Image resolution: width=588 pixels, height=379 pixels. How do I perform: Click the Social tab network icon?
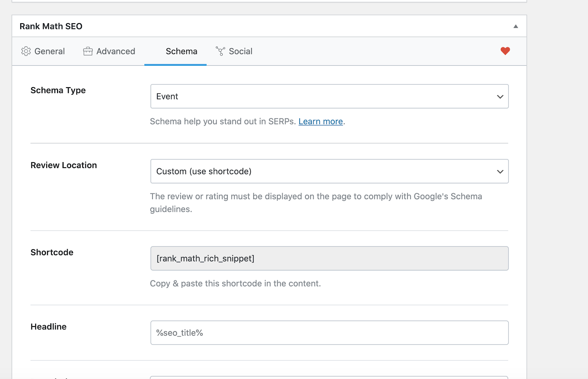(220, 51)
